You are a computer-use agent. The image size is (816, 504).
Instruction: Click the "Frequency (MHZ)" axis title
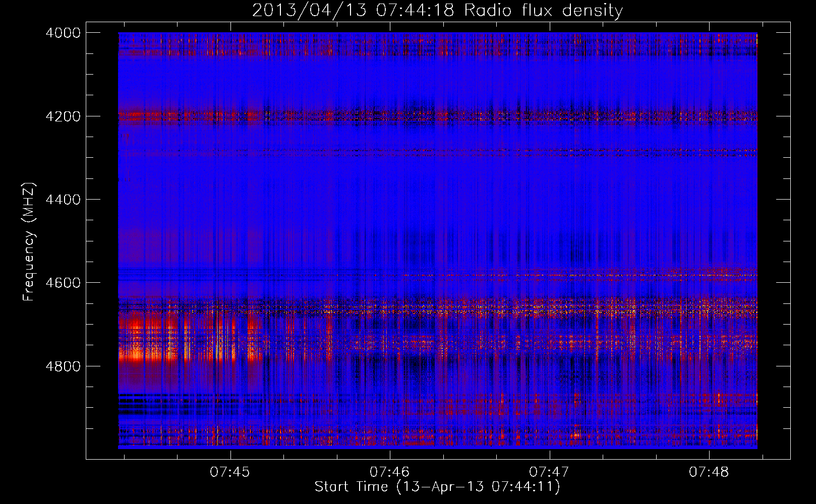pyautogui.click(x=29, y=242)
